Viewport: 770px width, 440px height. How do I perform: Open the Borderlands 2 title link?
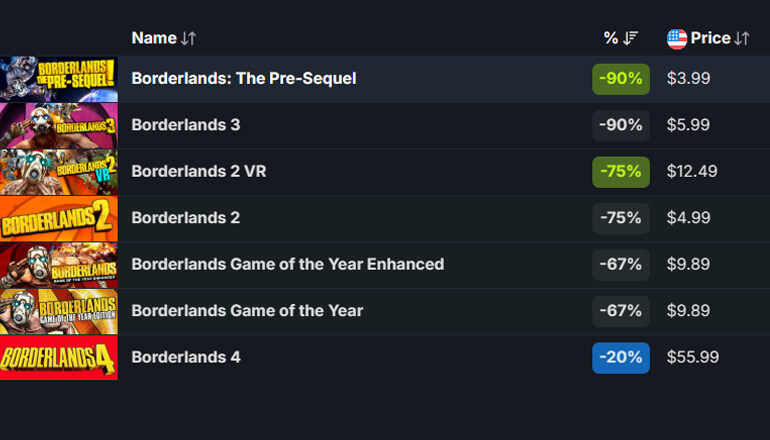click(x=185, y=217)
